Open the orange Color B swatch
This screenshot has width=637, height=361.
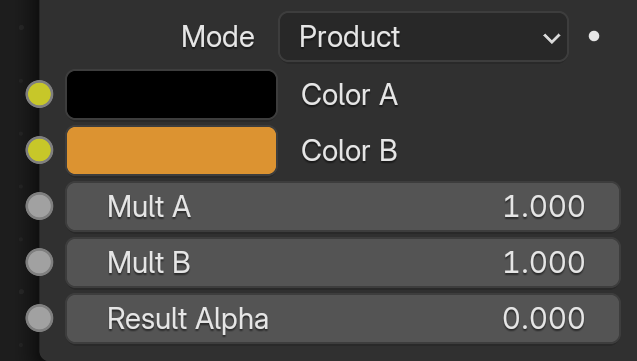coord(171,151)
